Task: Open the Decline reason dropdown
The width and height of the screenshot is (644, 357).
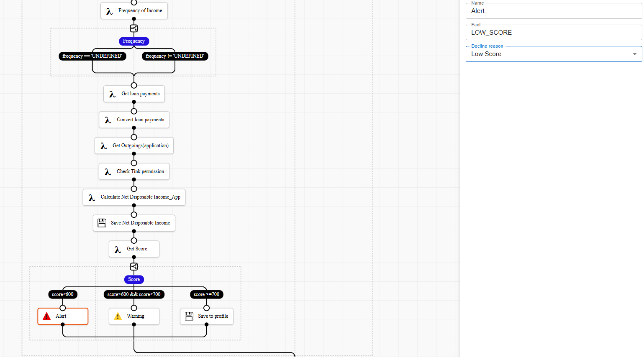Action: point(548,54)
